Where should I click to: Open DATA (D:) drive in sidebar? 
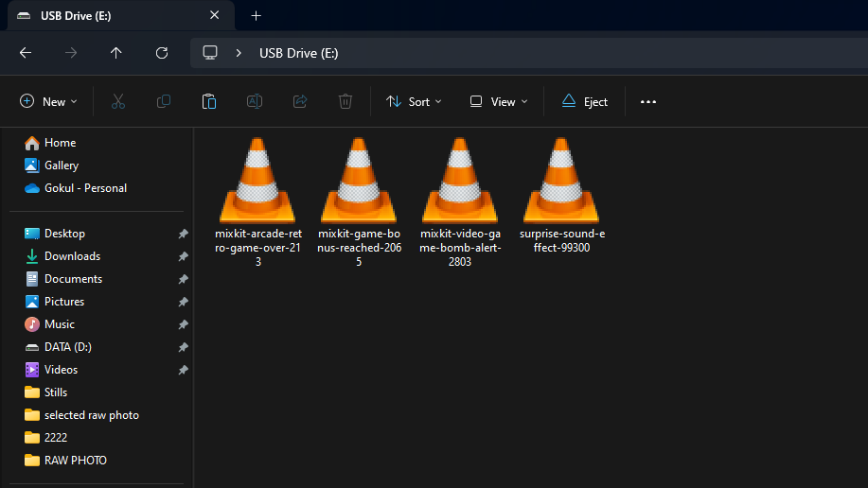[x=58, y=347]
